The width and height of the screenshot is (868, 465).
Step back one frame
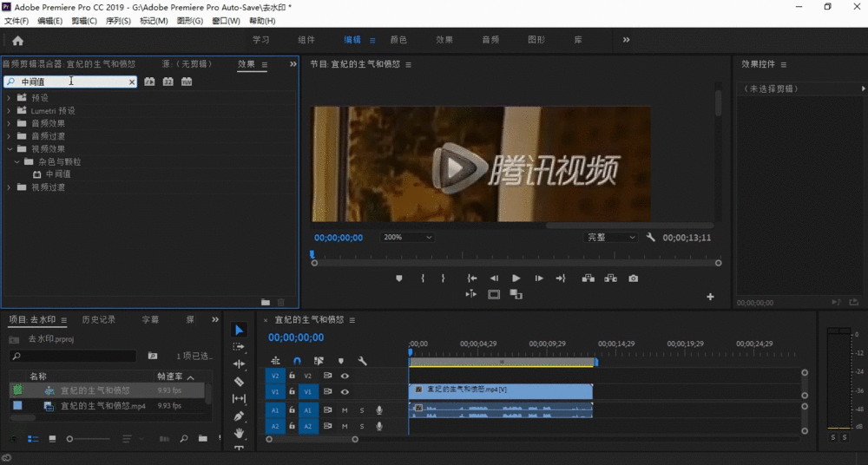pyautogui.click(x=495, y=278)
